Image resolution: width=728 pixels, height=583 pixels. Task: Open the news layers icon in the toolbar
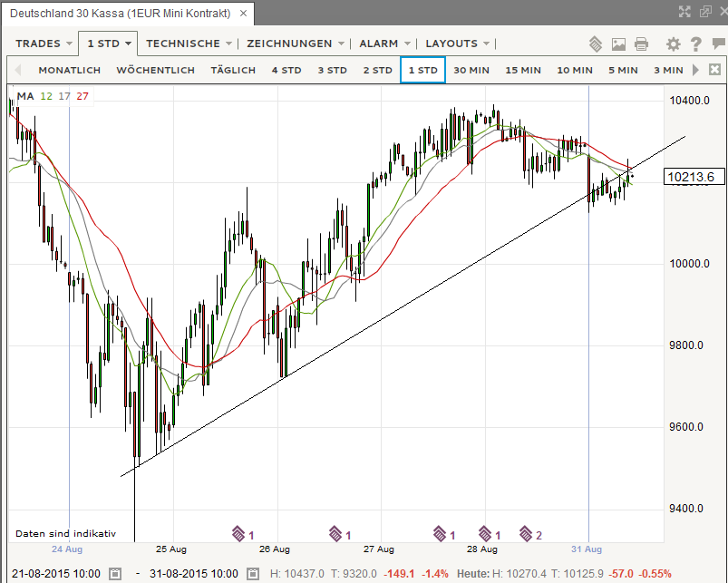pyautogui.click(x=596, y=44)
